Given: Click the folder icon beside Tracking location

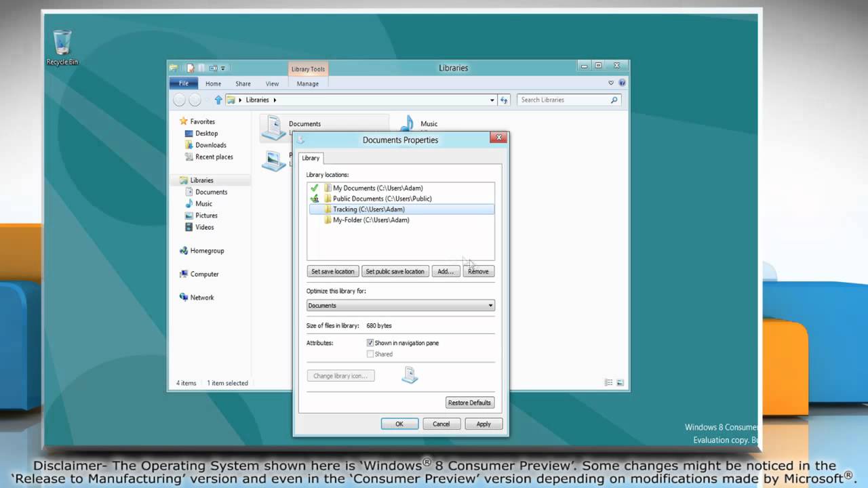Looking at the screenshot, I should [328, 209].
